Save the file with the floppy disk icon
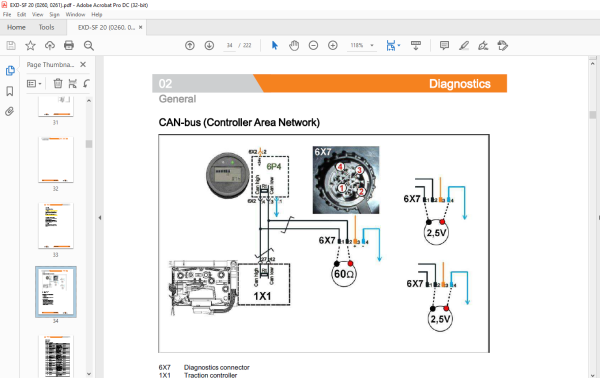 coord(11,46)
